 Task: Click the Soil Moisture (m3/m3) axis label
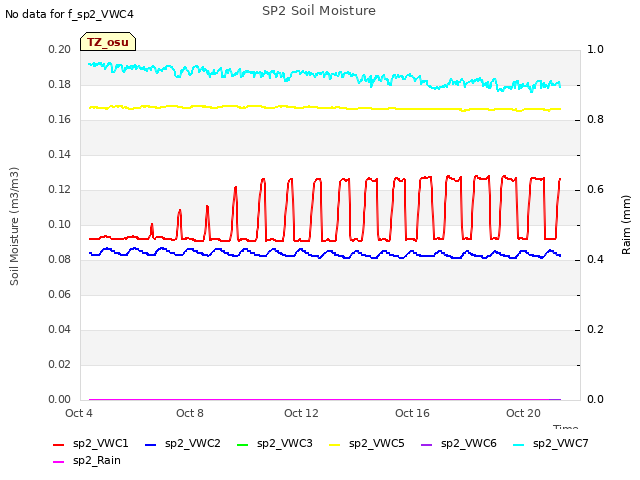[x=14, y=226]
